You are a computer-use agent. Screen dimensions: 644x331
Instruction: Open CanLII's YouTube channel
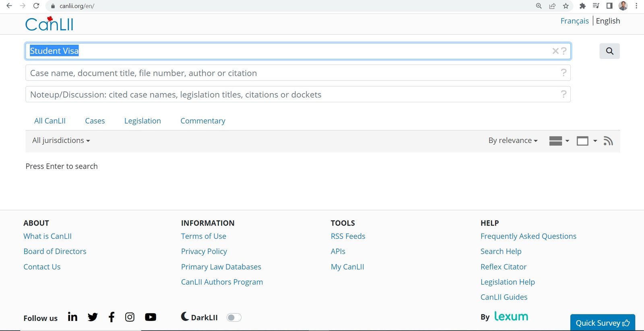click(x=151, y=317)
